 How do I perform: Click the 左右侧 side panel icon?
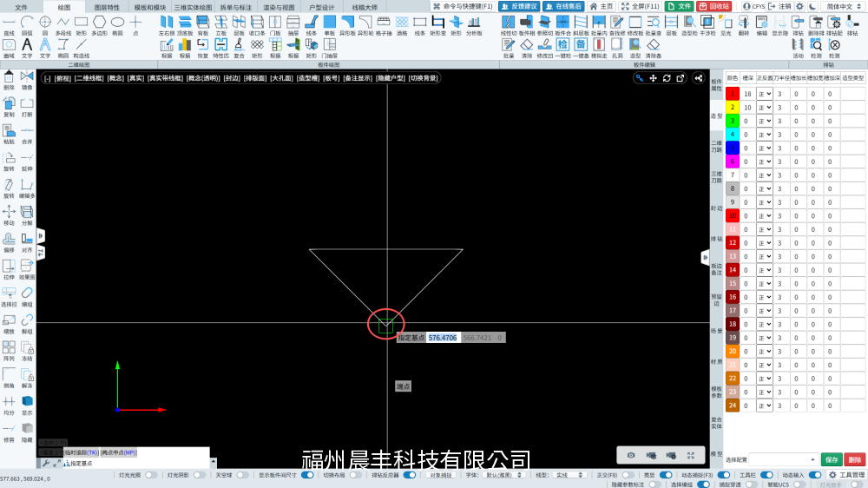[167, 25]
